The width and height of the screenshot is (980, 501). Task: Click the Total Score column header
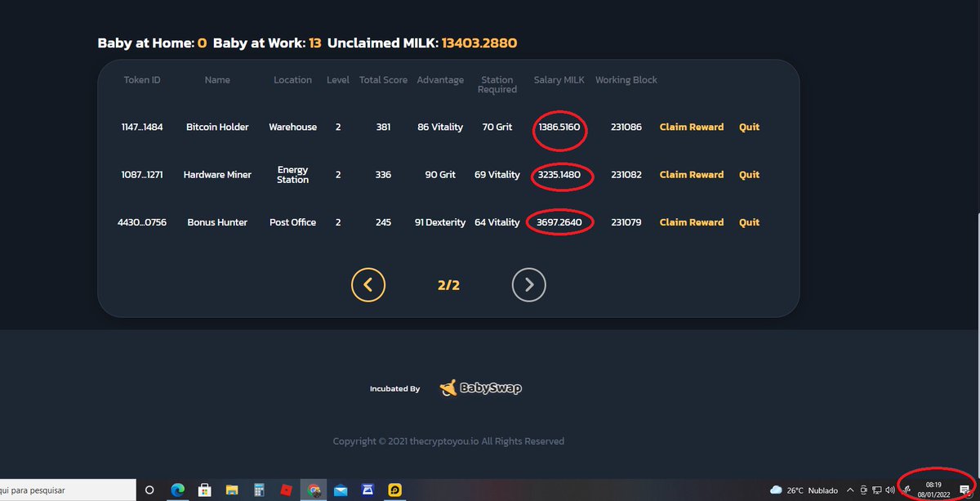pyautogui.click(x=383, y=80)
